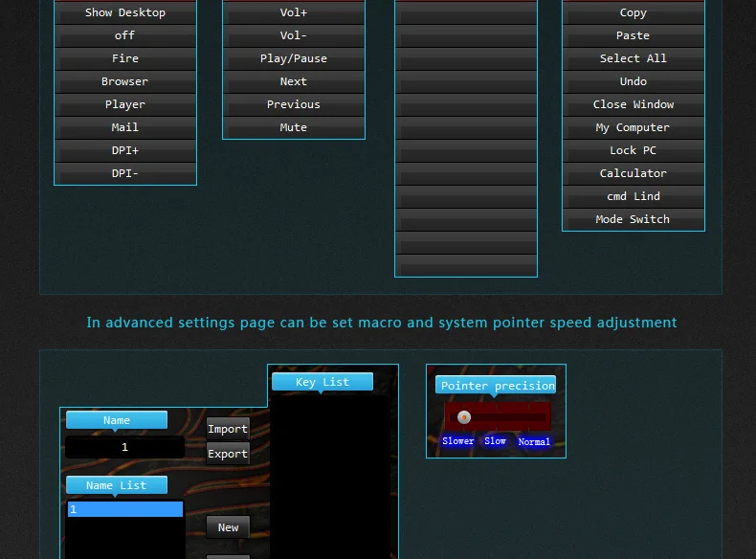
Task: Create a macro with New button
Action: tap(228, 527)
